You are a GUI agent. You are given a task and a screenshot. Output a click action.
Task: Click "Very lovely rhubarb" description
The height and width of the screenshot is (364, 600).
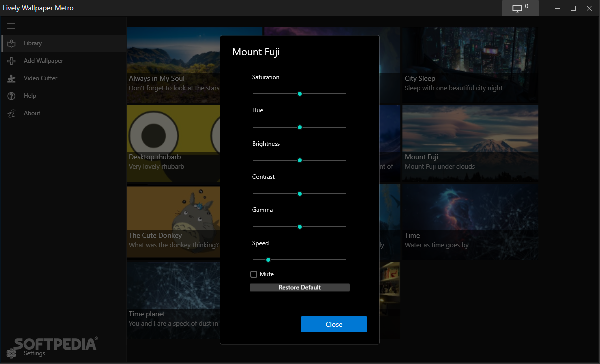pyautogui.click(x=157, y=167)
